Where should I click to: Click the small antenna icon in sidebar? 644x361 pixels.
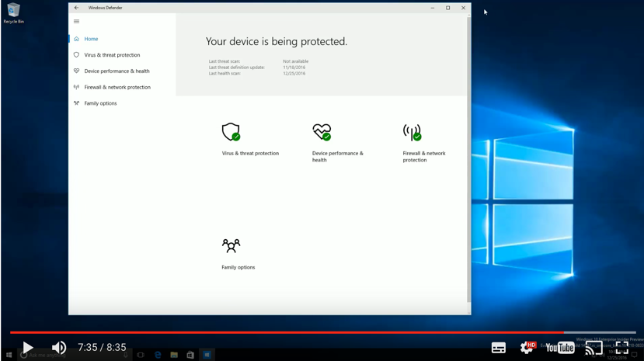76,87
